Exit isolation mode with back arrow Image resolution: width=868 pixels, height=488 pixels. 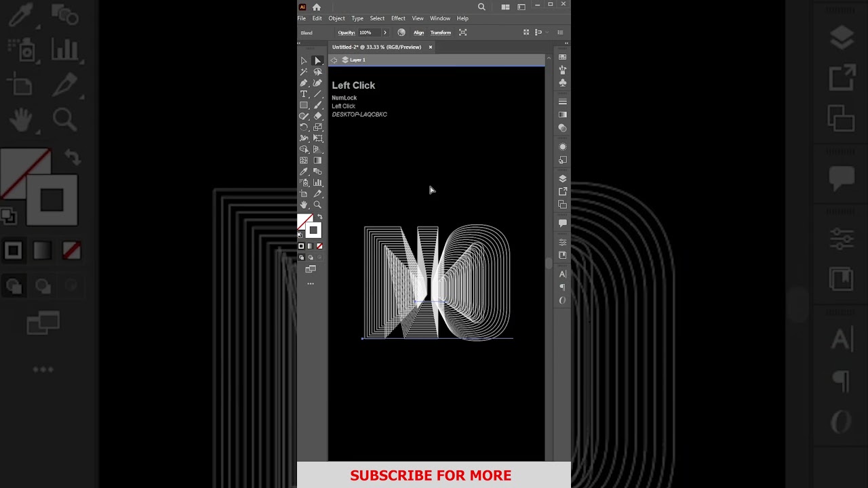(x=334, y=60)
